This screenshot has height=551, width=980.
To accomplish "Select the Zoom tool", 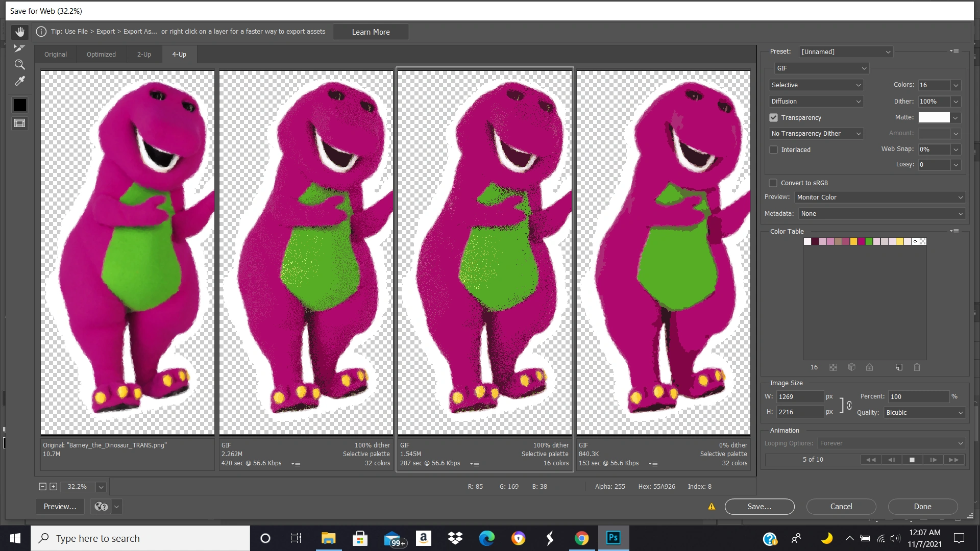I will tap(19, 64).
